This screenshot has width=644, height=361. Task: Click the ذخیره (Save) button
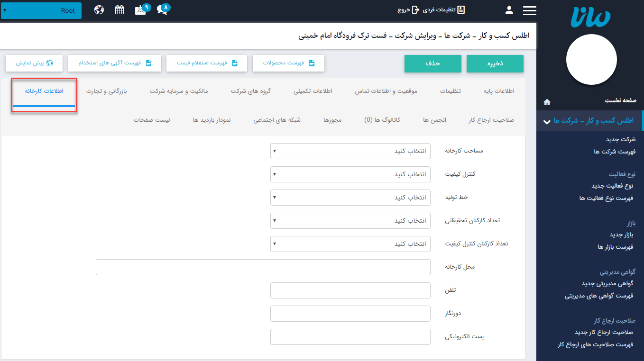click(495, 63)
